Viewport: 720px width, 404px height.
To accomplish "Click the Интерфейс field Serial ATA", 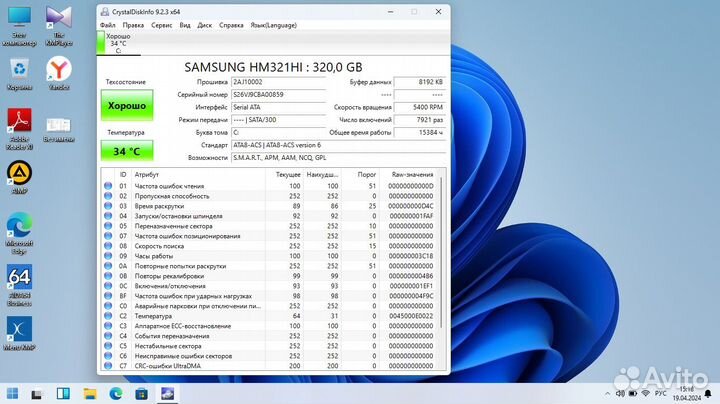I will (x=278, y=107).
